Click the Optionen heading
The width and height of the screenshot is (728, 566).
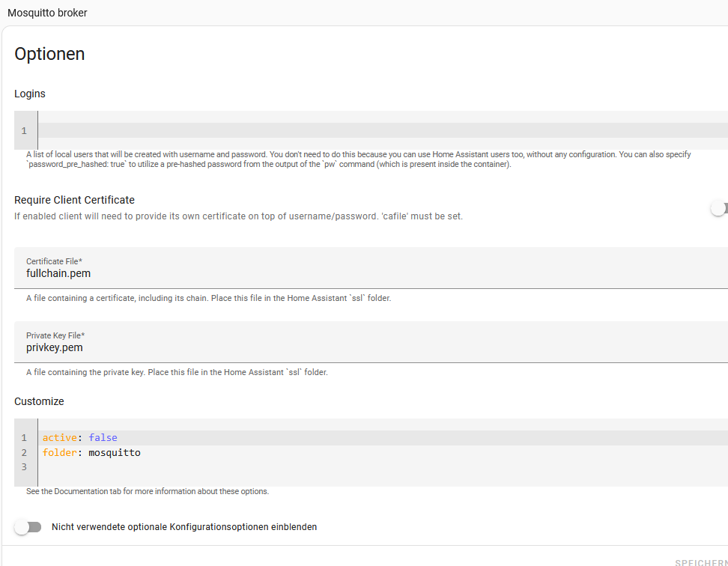coord(49,54)
